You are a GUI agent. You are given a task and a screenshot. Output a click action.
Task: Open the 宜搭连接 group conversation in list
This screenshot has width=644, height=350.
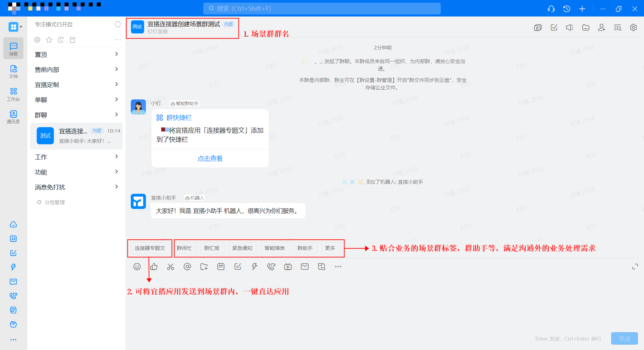pos(76,136)
